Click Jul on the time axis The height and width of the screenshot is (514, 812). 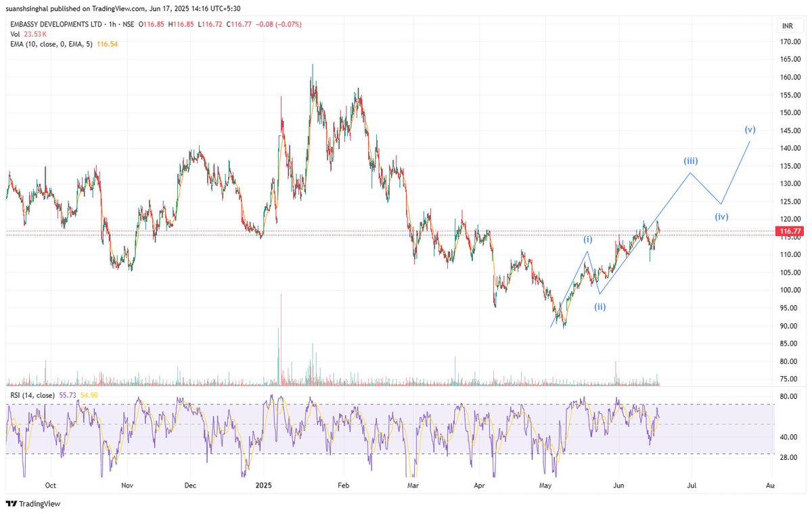pyautogui.click(x=691, y=486)
